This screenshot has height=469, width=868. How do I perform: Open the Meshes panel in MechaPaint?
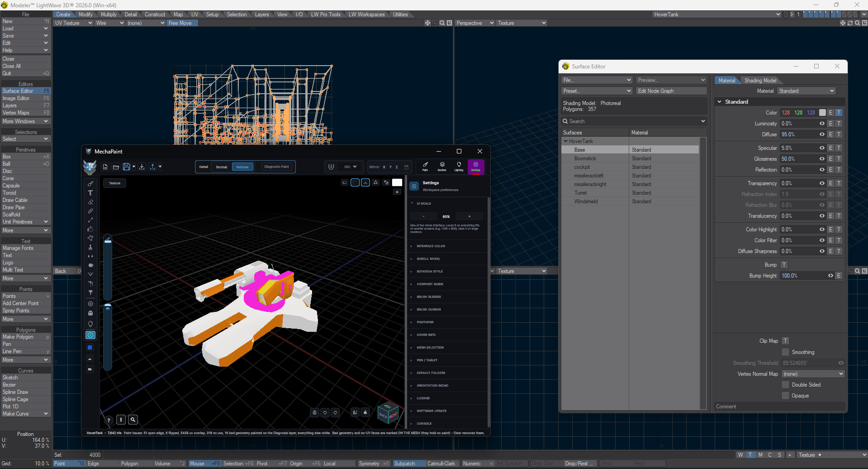[x=442, y=167]
